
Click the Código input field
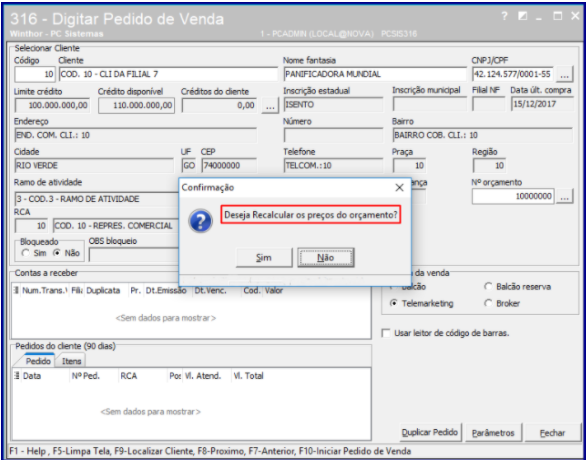tap(35, 74)
